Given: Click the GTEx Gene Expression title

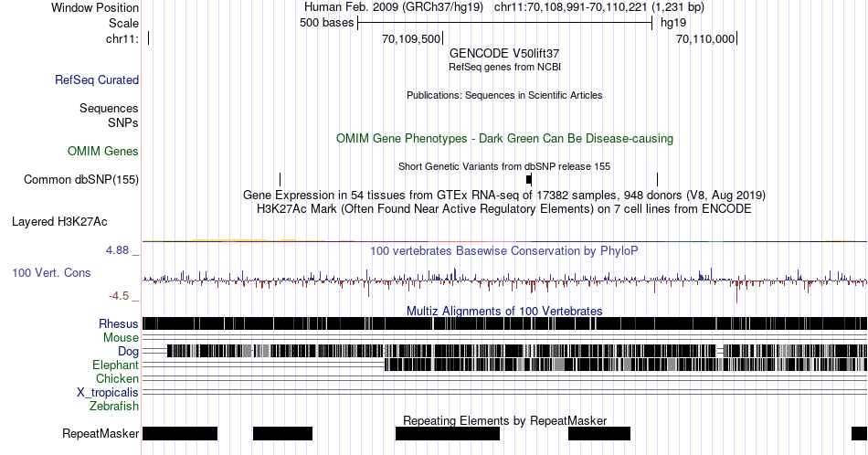Looking at the screenshot, I should (x=504, y=195).
